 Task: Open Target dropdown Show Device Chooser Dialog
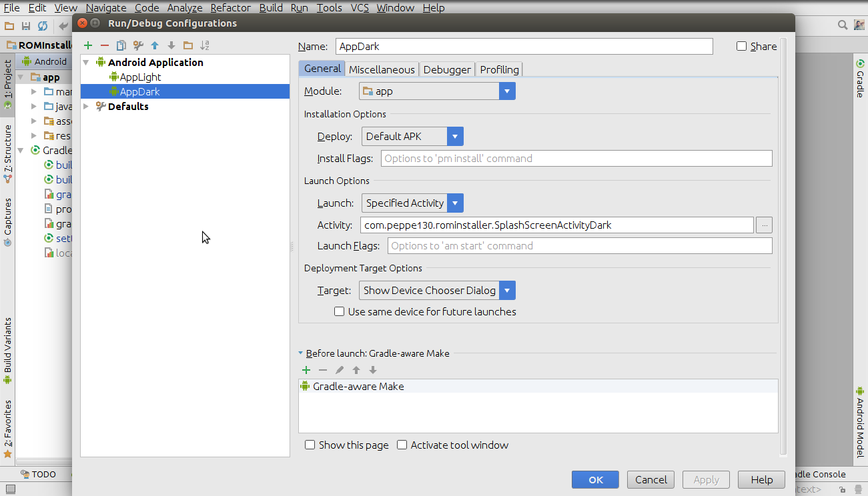pos(438,290)
